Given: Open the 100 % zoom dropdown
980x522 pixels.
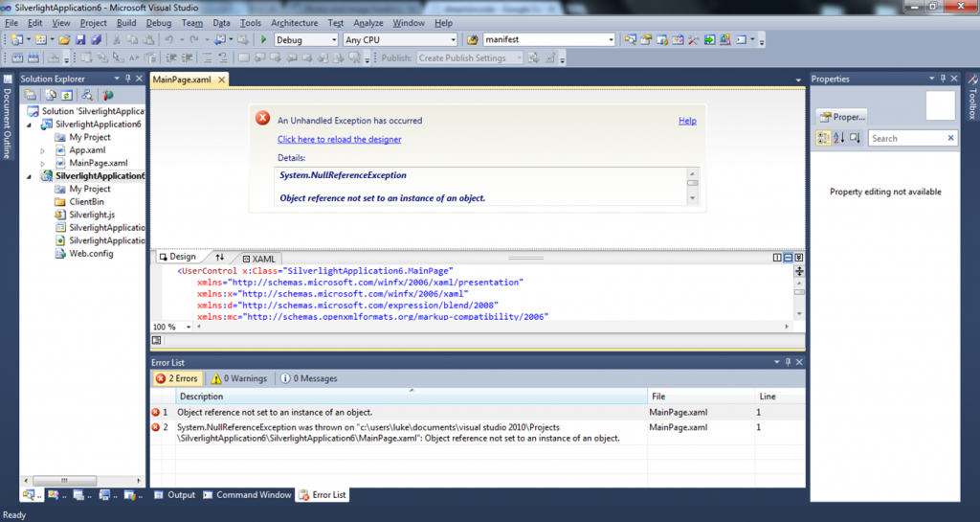Looking at the screenshot, I should point(189,327).
